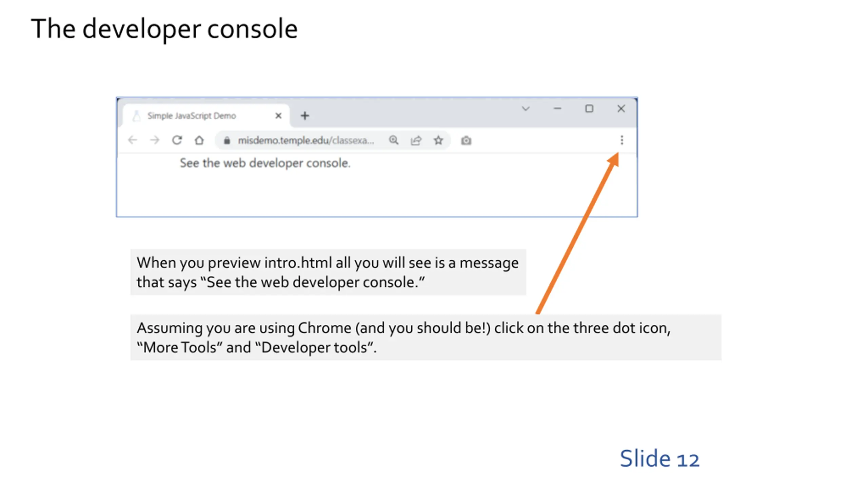Open Chrome's three dot menu
This screenshot has height=488, width=868.
click(622, 140)
